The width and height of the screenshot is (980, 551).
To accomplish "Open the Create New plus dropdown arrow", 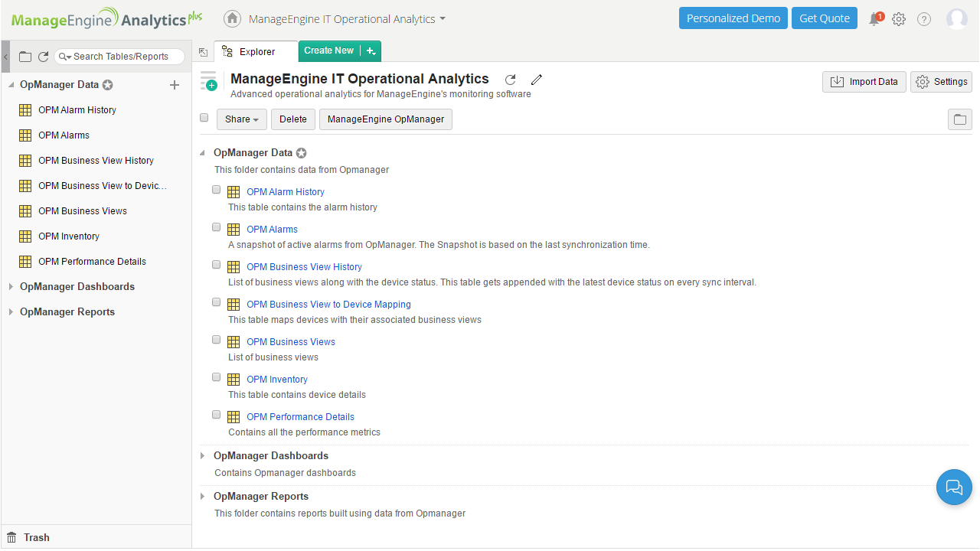I will (371, 51).
